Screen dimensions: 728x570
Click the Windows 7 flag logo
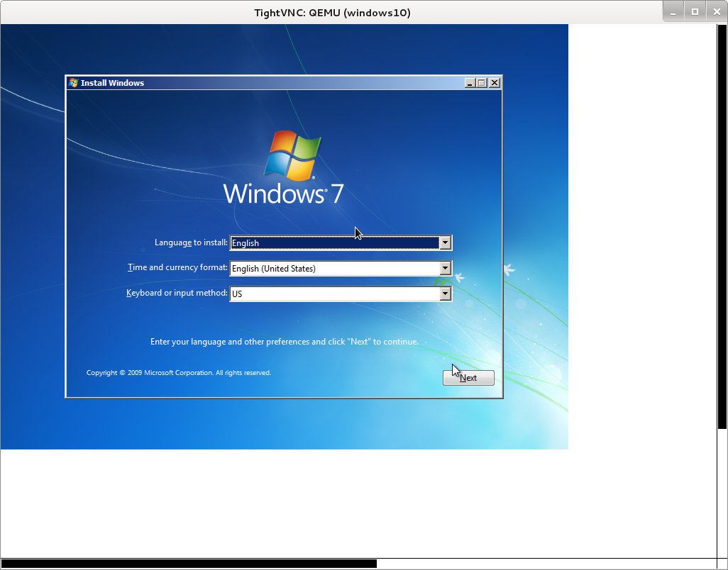(292, 155)
